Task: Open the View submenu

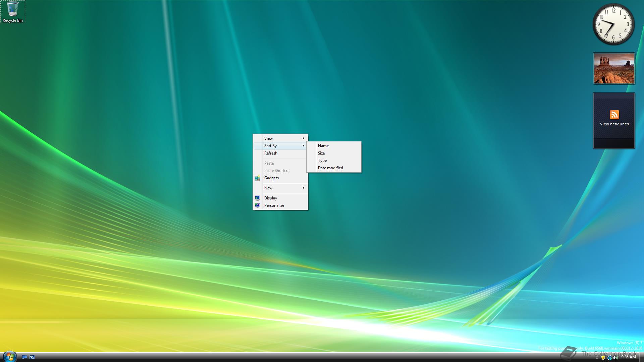Action: [280, 138]
